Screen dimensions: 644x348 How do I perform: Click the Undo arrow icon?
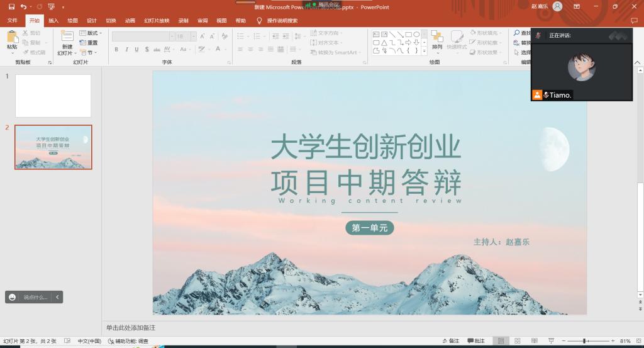(x=23, y=6)
